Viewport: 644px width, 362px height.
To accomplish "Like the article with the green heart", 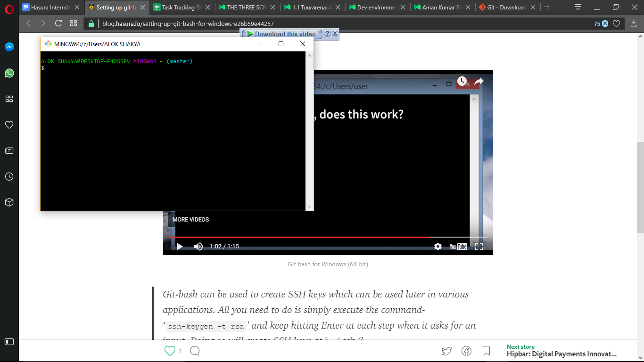I will (170, 351).
